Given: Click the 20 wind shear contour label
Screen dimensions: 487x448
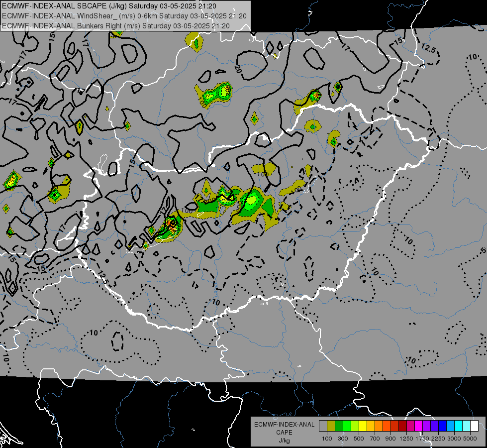Looking at the screenshot, I should click(x=238, y=69).
